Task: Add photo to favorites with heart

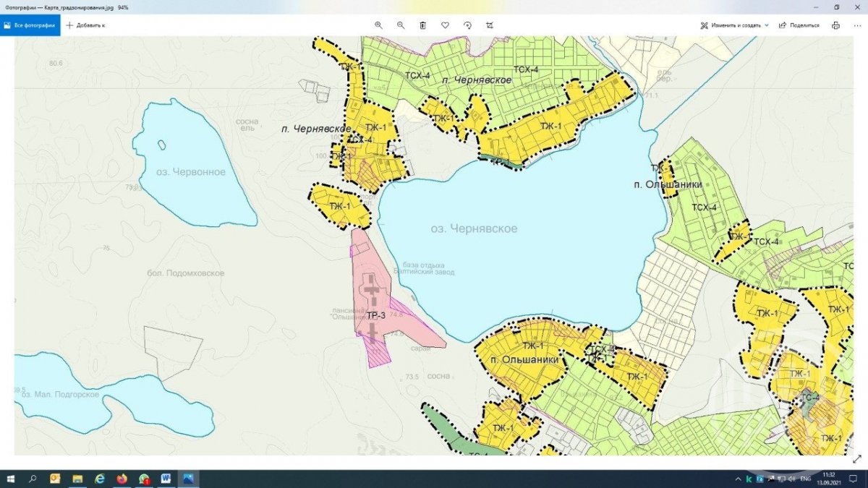Action: (x=446, y=25)
